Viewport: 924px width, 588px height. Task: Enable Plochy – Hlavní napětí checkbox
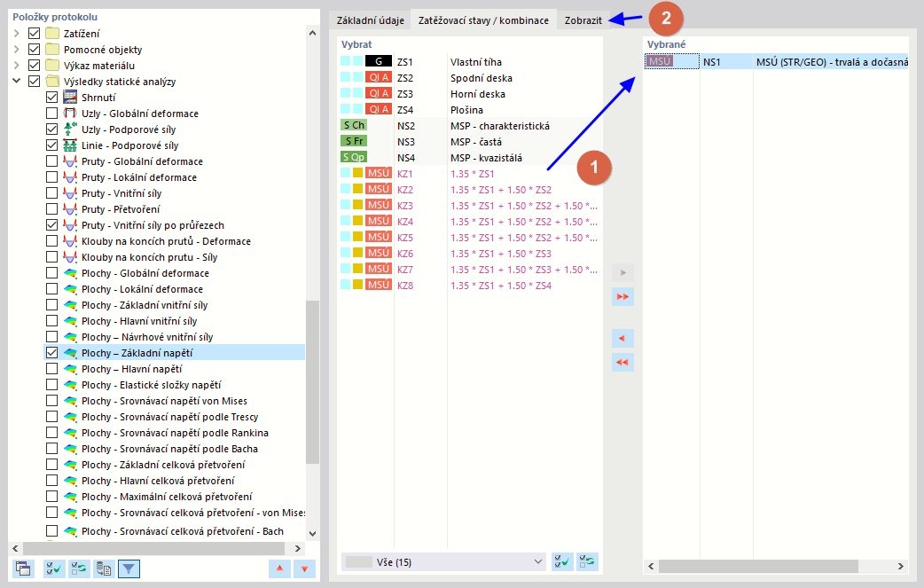click(x=51, y=368)
